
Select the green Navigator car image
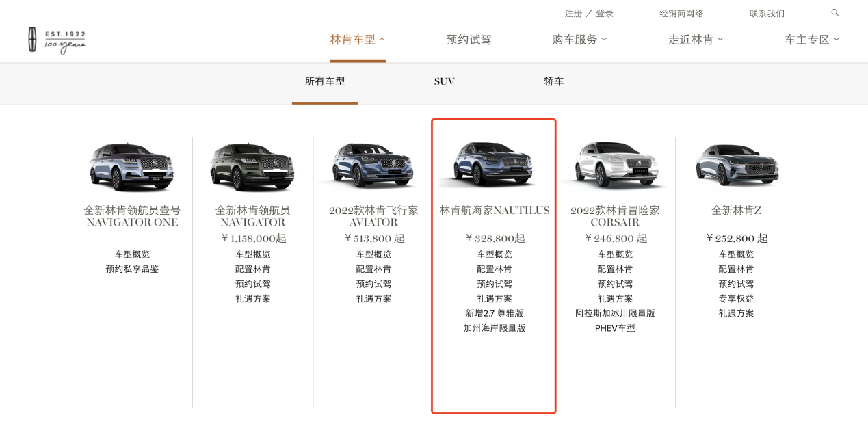tap(252, 166)
